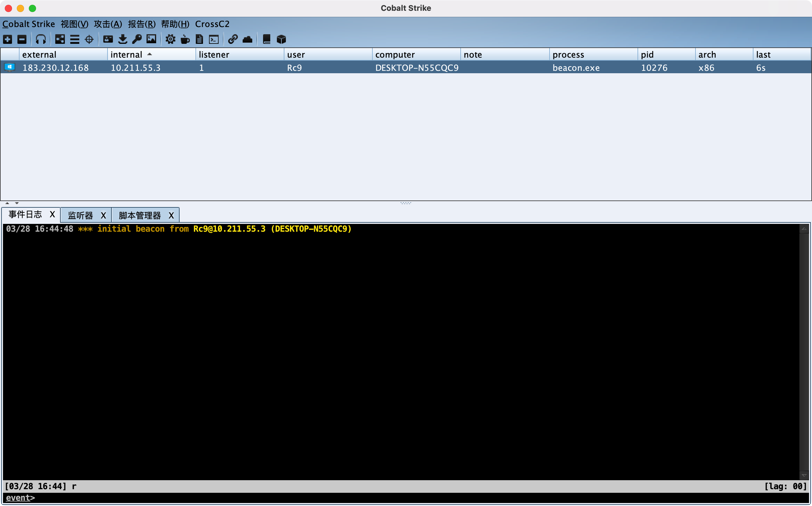This screenshot has width=812, height=506.
Task: Open keystrokes key icon
Action: 137,39
